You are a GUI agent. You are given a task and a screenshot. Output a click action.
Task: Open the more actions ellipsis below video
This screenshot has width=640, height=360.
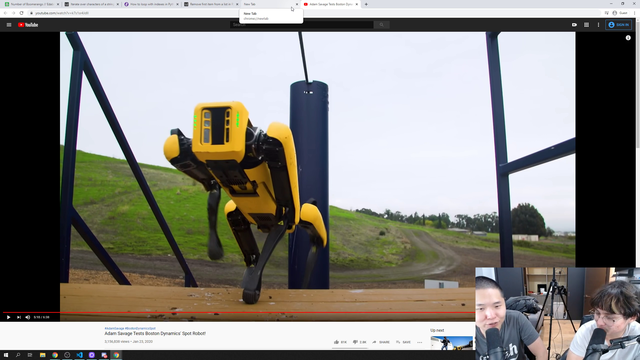(420, 342)
